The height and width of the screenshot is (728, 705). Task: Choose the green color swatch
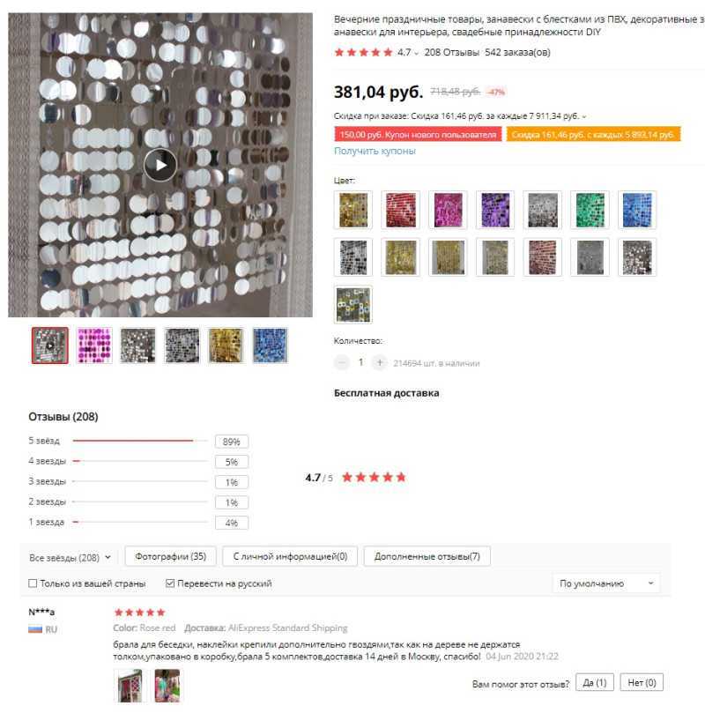click(590, 210)
